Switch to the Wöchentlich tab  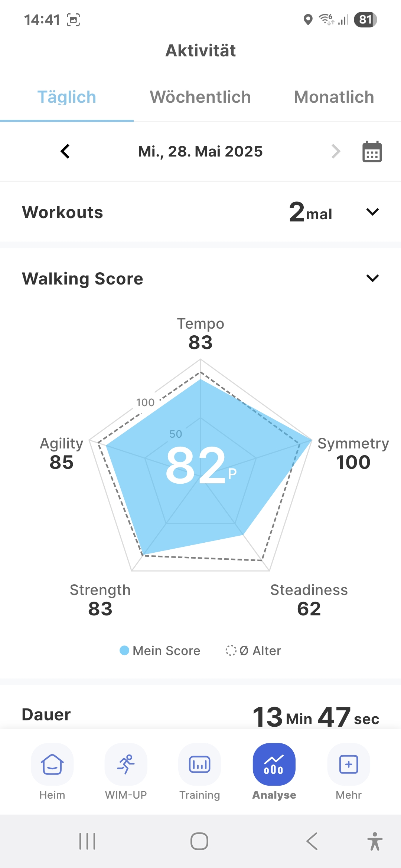[x=200, y=97]
